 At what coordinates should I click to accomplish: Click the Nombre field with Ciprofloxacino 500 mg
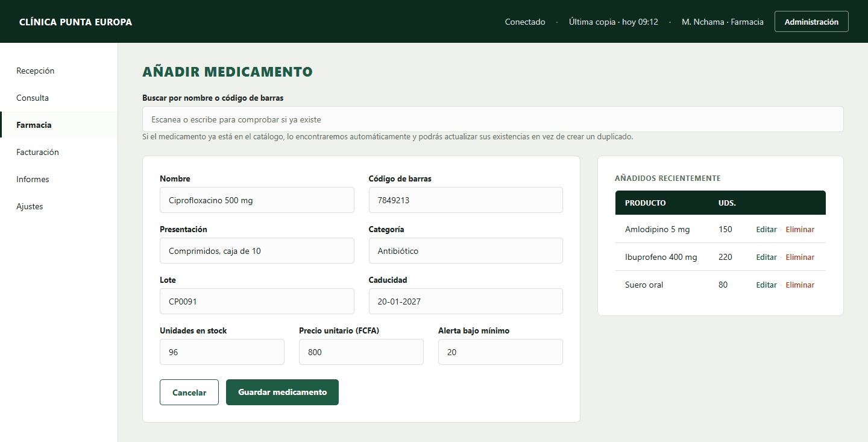point(257,200)
